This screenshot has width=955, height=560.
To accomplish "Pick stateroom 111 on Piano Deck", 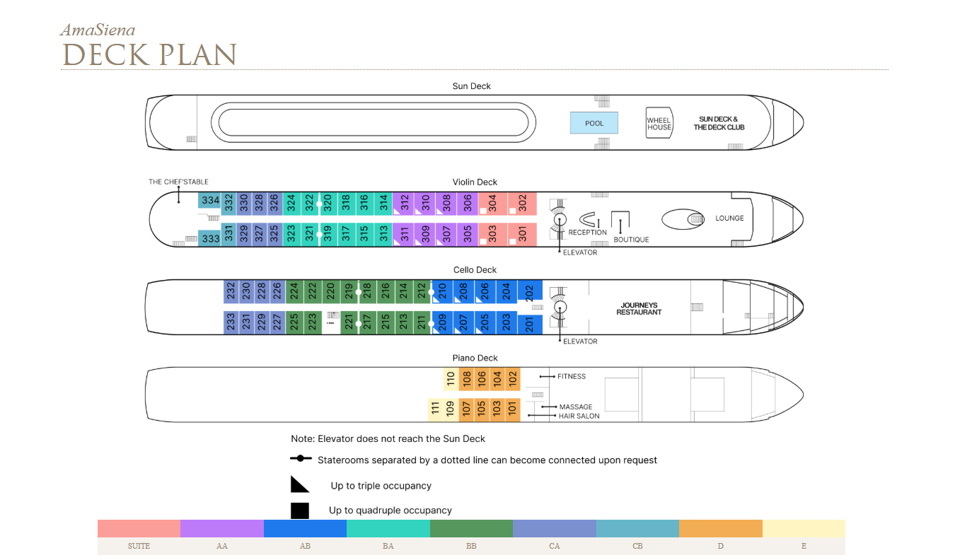I will pos(435,409).
